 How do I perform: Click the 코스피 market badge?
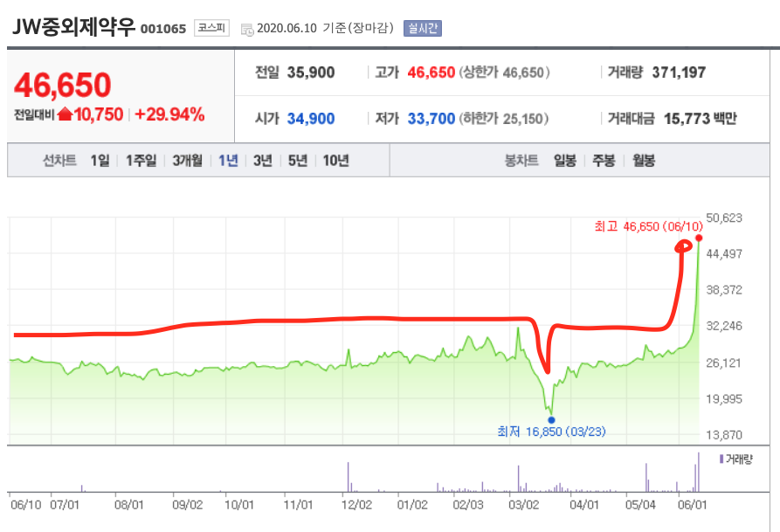[x=211, y=27]
